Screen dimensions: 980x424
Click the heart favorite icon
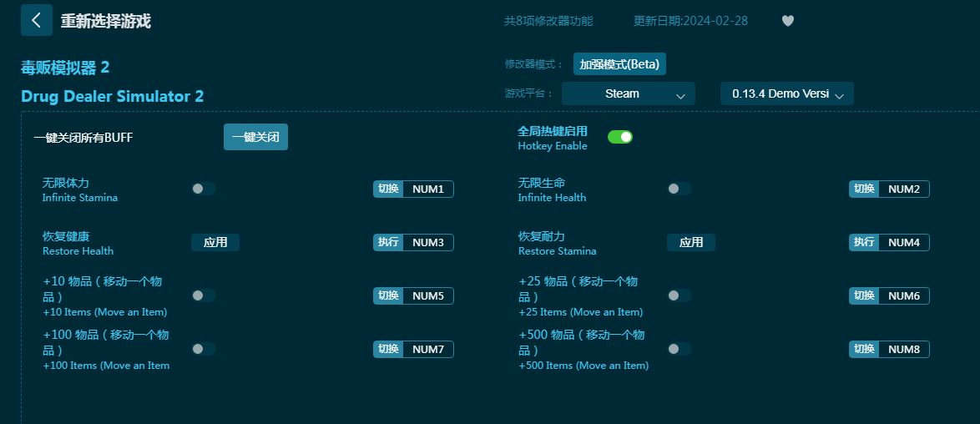click(787, 21)
